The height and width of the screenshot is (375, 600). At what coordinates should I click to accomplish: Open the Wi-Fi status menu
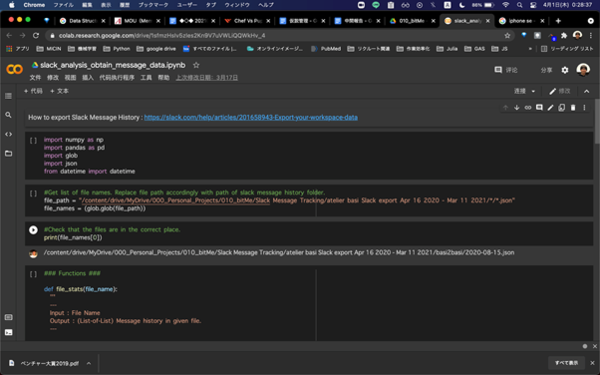point(505,5)
